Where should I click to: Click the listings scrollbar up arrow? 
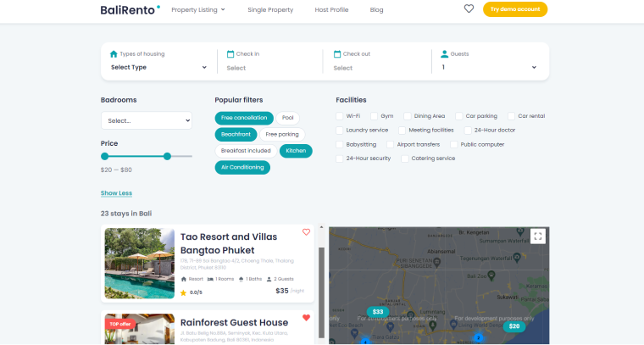[321, 227]
